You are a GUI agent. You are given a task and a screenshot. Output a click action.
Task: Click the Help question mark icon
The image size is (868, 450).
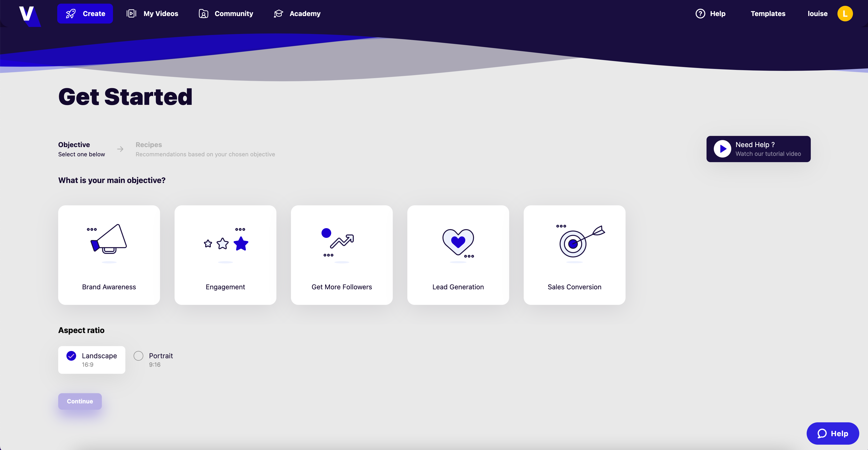(x=700, y=14)
